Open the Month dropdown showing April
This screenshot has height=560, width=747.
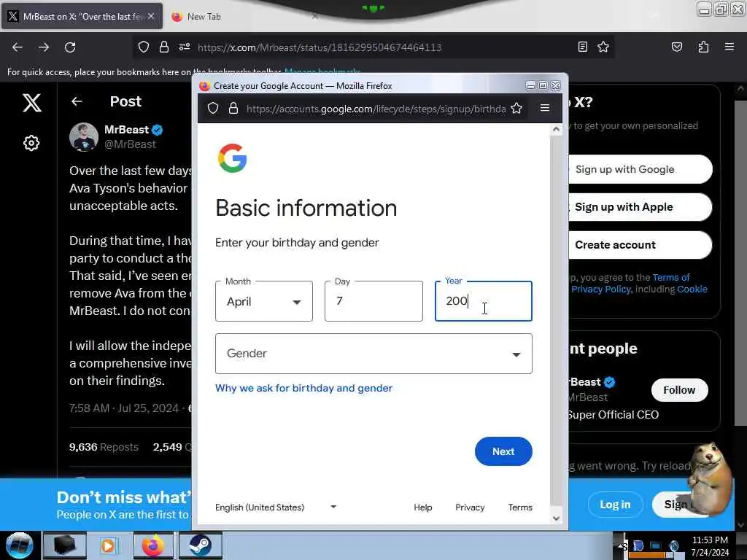[x=264, y=301]
